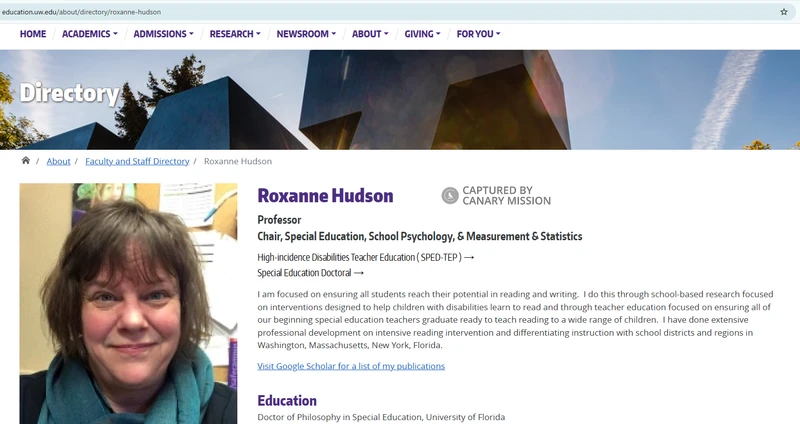Click the browser address bar URL

pyautogui.click(x=82, y=12)
